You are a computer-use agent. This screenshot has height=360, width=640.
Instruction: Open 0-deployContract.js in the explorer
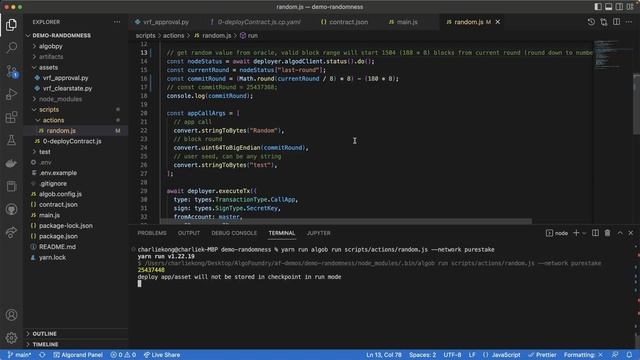(72, 141)
